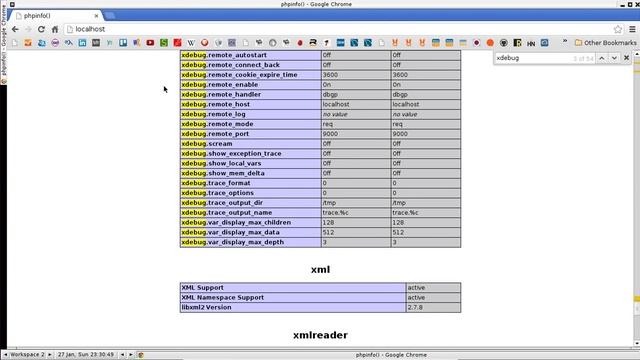Select the xdebug.var_display_max_depth directive
This screenshot has width=640, height=360.
coord(233,242)
